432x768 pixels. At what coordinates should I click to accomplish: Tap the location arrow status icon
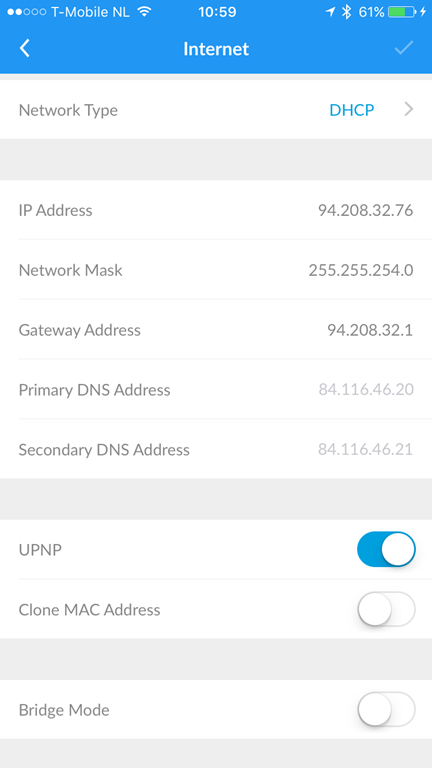click(331, 12)
